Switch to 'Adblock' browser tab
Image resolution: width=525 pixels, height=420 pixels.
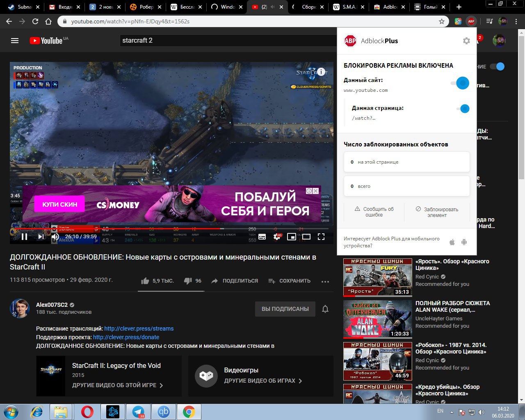(x=389, y=7)
